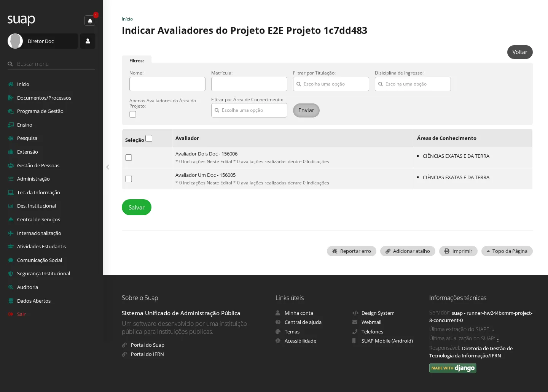
Task: Click the Internacionalização plane icon
Action: (x=11, y=233)
